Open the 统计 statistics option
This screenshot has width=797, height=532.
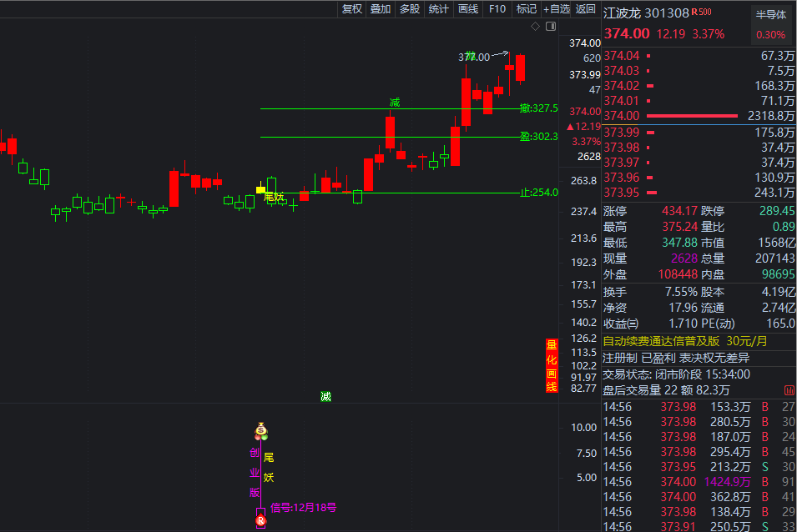pyautogui.click(x=439, y=9)
